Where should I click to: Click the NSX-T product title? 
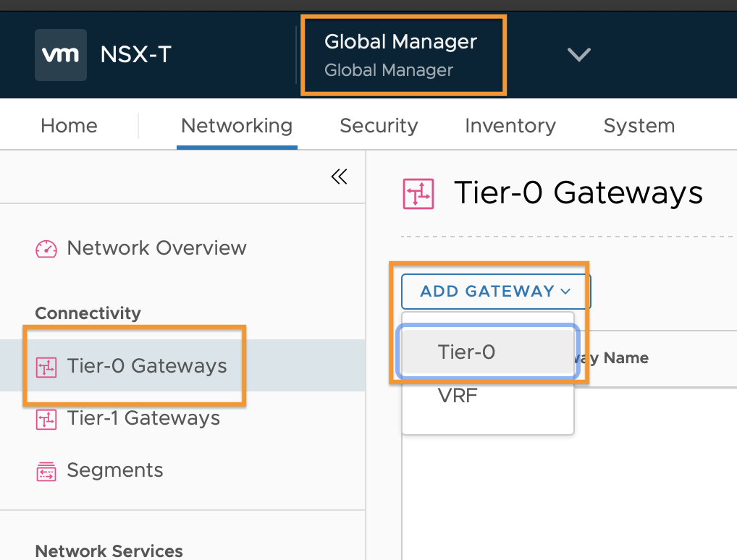pos(136,54)
